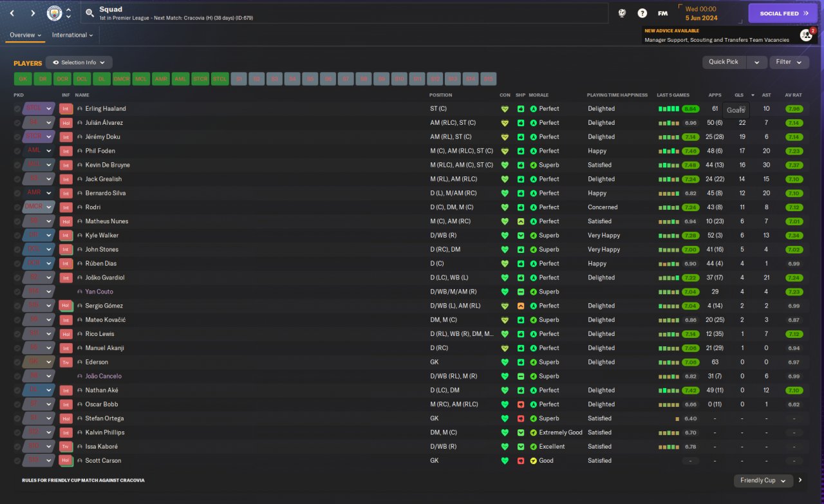This screenshot has height=504, width=824.
Task: Open the Social Feed panel
Action: tap(783, 13)
